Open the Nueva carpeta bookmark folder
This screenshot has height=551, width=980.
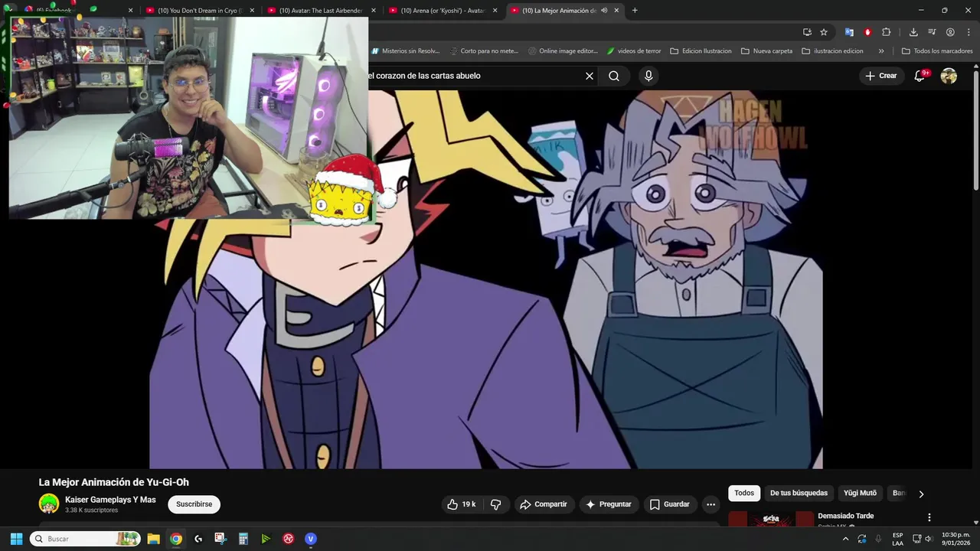(x=766, y=51)
